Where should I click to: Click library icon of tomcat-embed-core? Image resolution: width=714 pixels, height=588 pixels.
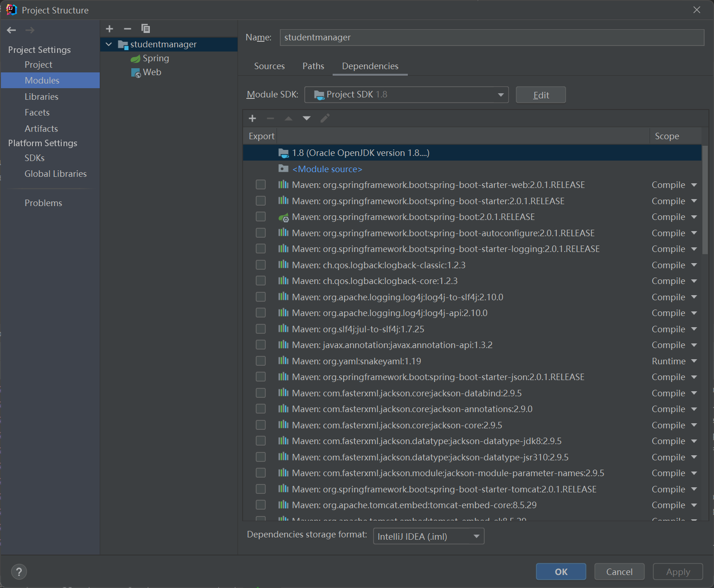pyautogui.click(x=283, y=505)
